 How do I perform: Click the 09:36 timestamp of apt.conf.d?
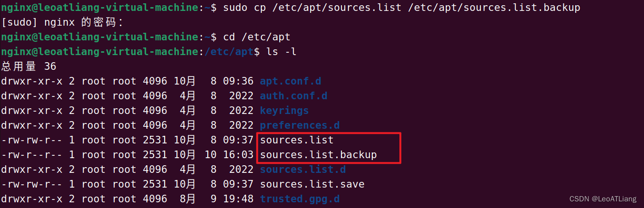pos(238,81)
